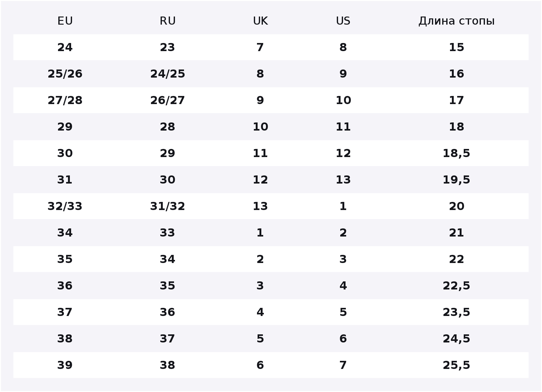The height and width of the screenshot is (392, 542).
Task: Select the foot length 23,5 cell
Action: pos(456,312)
